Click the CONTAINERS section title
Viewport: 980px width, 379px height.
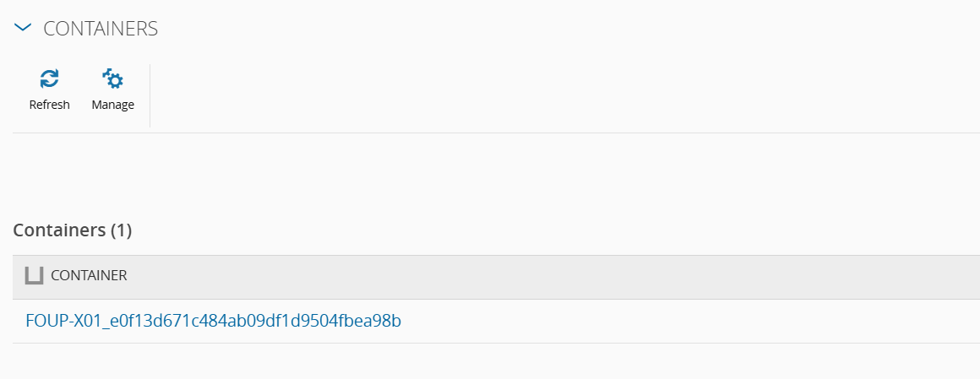click(x=101, y=29)
